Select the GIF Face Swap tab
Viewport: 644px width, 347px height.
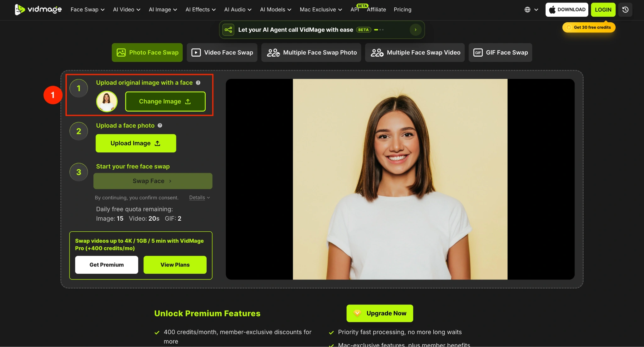pos(500,52)
